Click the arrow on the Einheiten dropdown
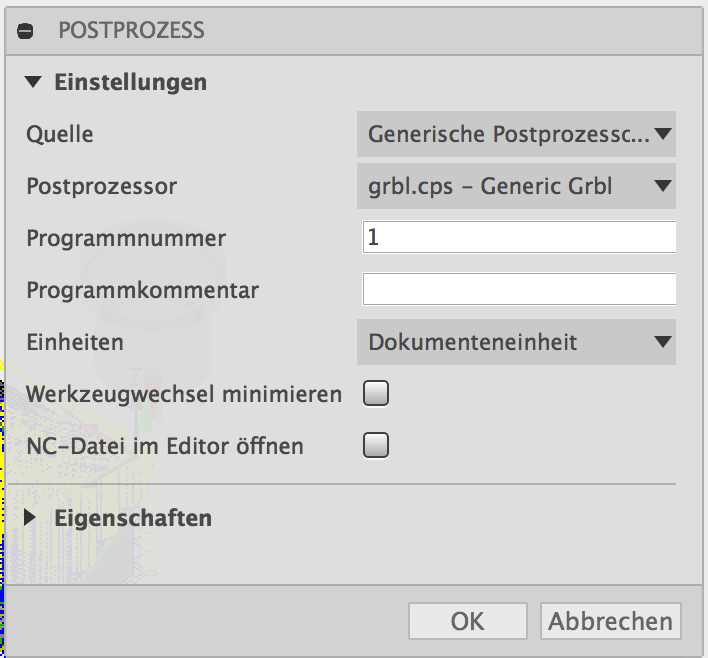 662,342
